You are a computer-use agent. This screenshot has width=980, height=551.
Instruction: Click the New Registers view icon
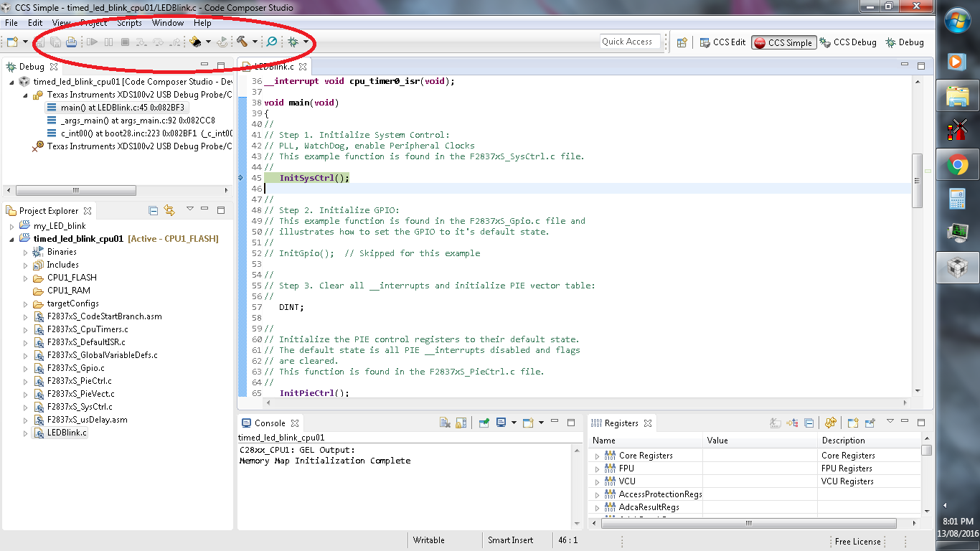click(853, 423)
